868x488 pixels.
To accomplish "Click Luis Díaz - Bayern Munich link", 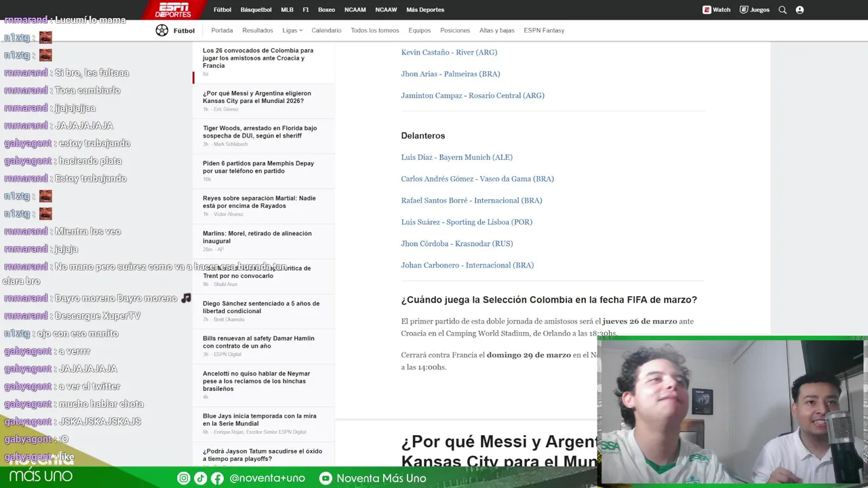I will coord(456,157).
